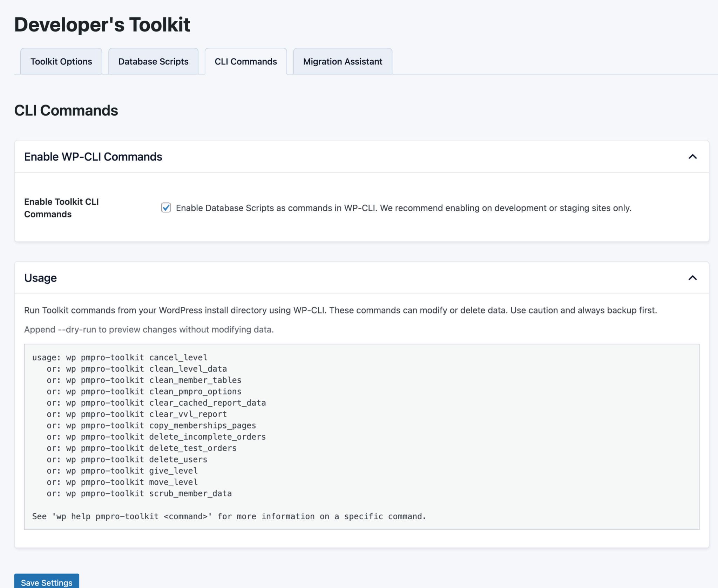
Task: Select the cancel_level command line
Action: pos(119,357)
